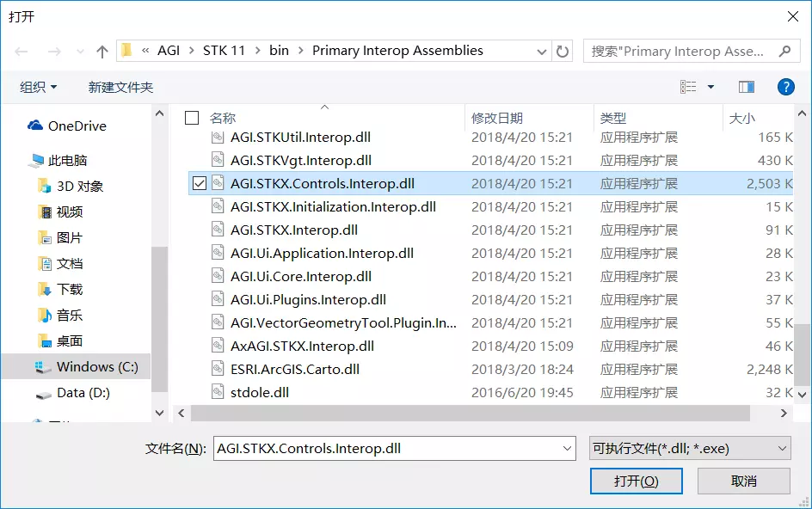The image size is (812, 509).
Task: Open the 视频 folder
Action: click(60, 212)
